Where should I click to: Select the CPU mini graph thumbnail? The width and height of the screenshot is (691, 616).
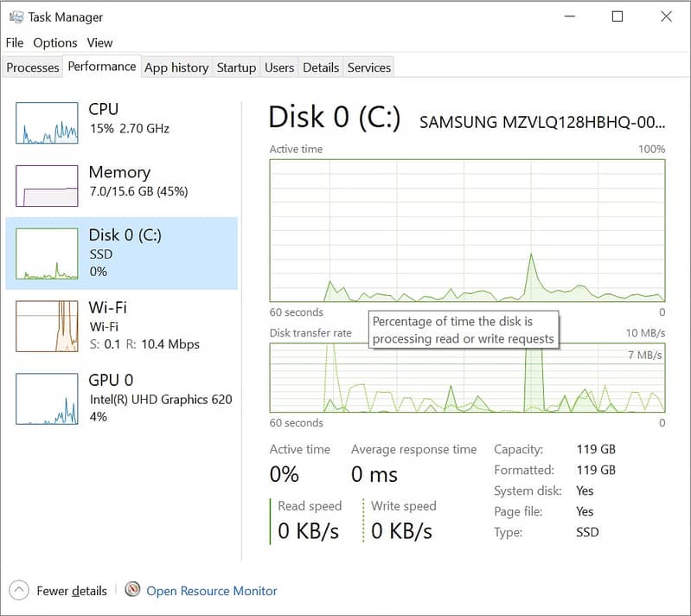[47, 123]
